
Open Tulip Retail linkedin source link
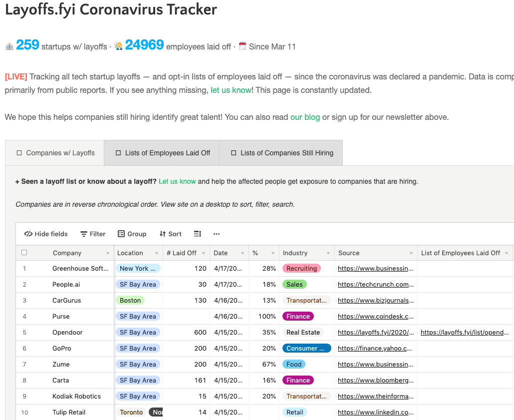click(376, 413)
